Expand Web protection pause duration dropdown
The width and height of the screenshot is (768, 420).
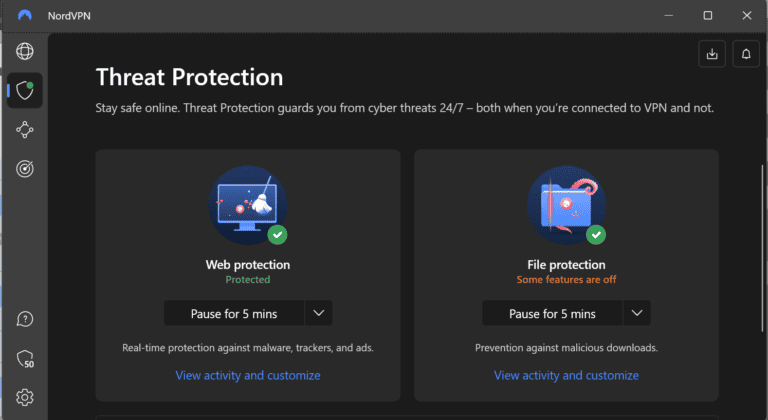point(319,313)
